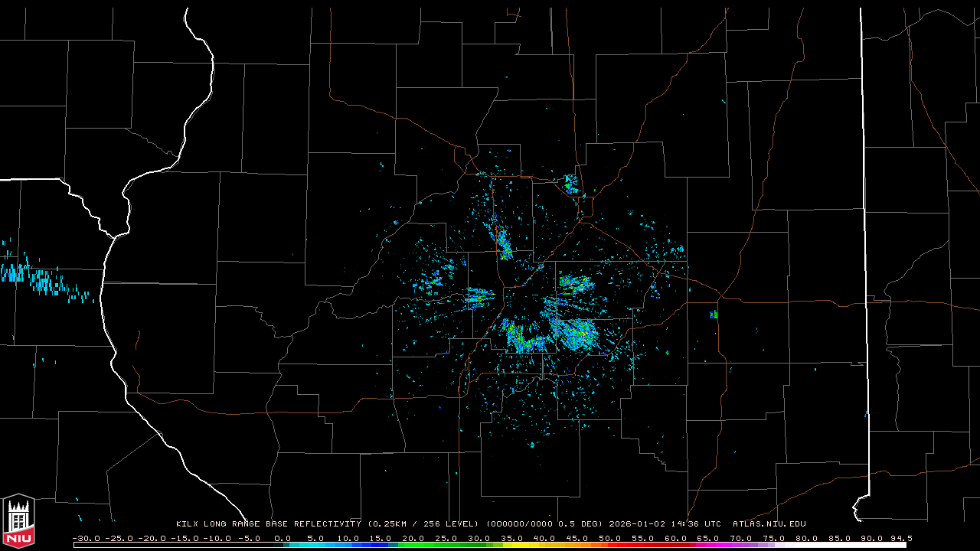Screen dimensions: 980x551
Task: Open the ATLAS.NIU.EDU link text
Action: coord(769,524)
